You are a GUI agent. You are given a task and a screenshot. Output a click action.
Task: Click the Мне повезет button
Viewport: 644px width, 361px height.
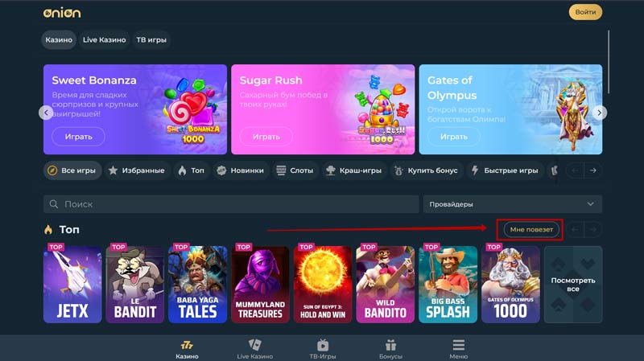point(531,230)
